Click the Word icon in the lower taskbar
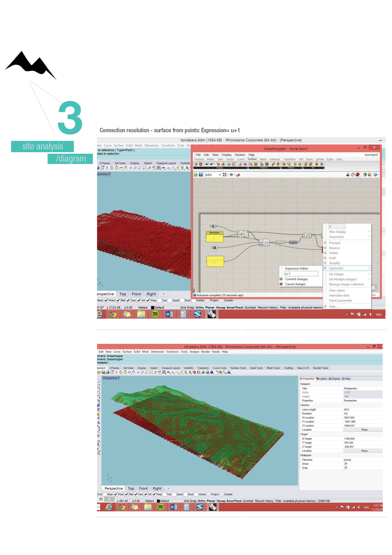The width and height of the screenshot is (392, 555). pyautogui.click(x=174, y=507)
